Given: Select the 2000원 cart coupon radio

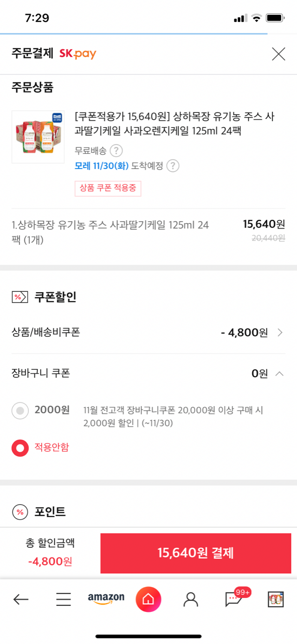Looking at the screenshot, I should click(x=20, y=410).
